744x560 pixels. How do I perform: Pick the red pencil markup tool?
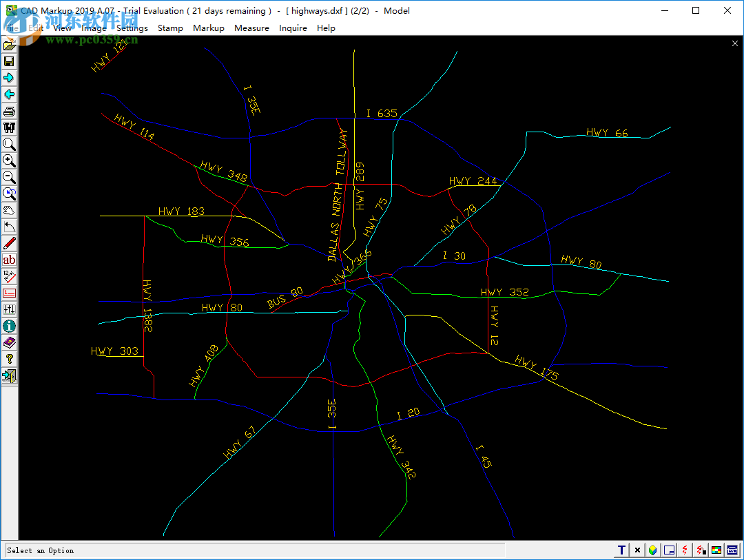9,242
